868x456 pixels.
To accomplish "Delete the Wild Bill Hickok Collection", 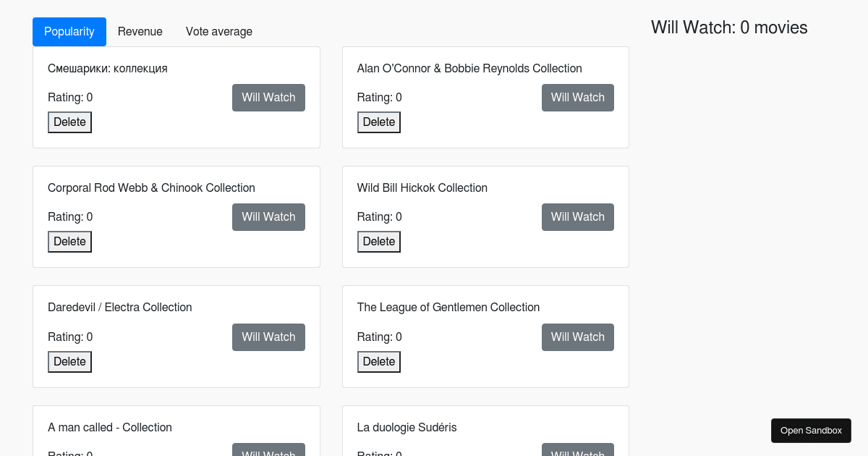I will pyautogui.click(x=378, y=242).
